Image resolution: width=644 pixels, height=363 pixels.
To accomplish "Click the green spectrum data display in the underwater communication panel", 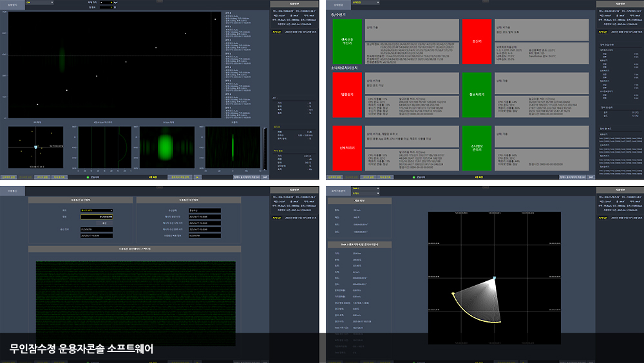I will point(135,303).
